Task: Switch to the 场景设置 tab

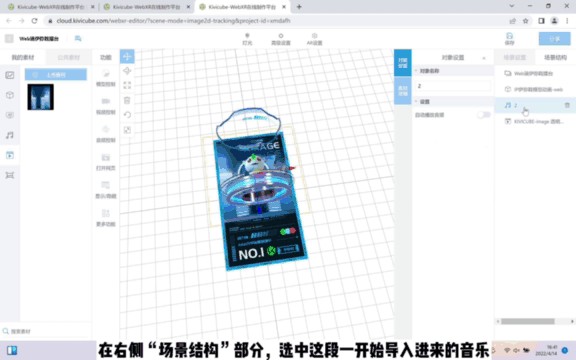Action: (x=515, y=58)
